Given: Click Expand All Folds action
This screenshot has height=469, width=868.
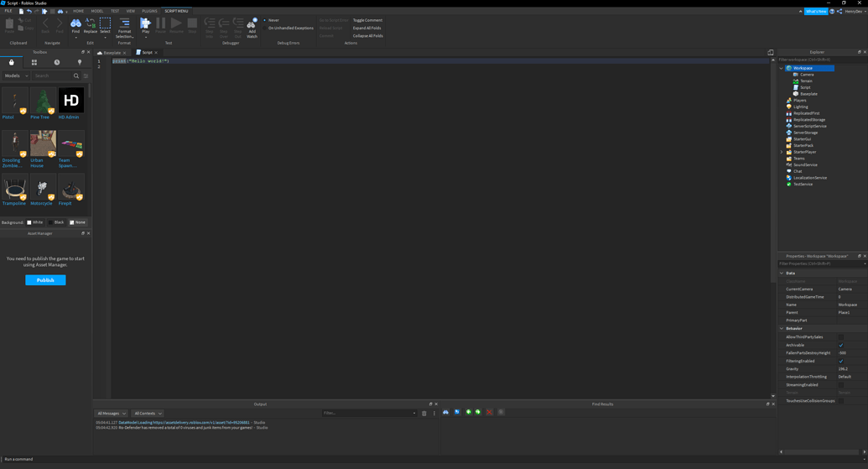Looking at the screenshot, I should coord(367,28).
